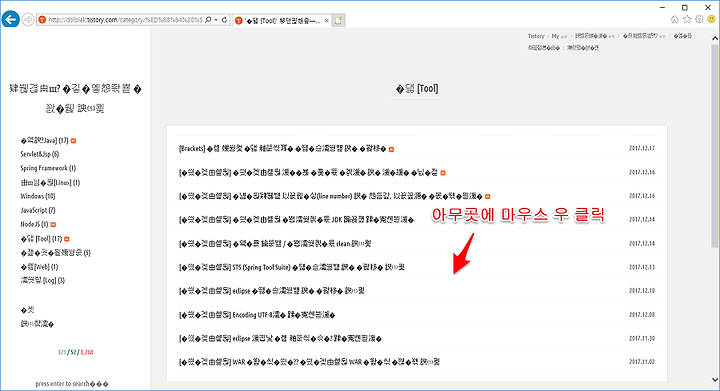Open the Windows (10) category
Viewport: 720px width, 391px height.
38,196
